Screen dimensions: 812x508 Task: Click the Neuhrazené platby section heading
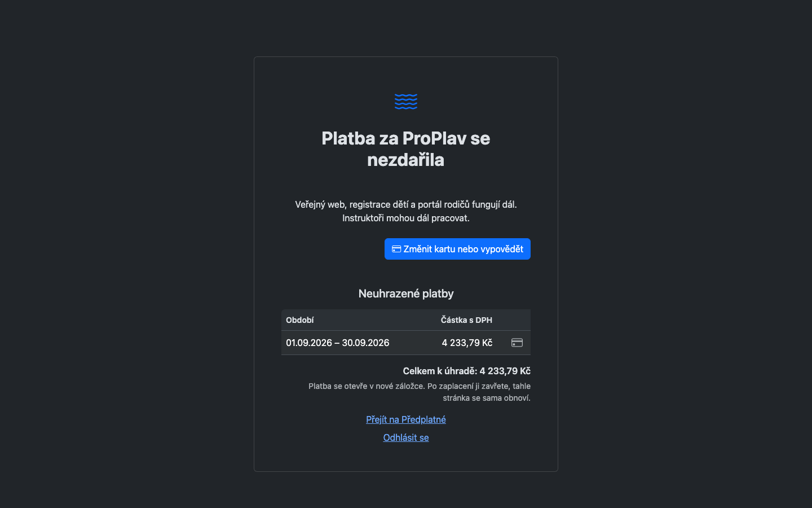406,294
